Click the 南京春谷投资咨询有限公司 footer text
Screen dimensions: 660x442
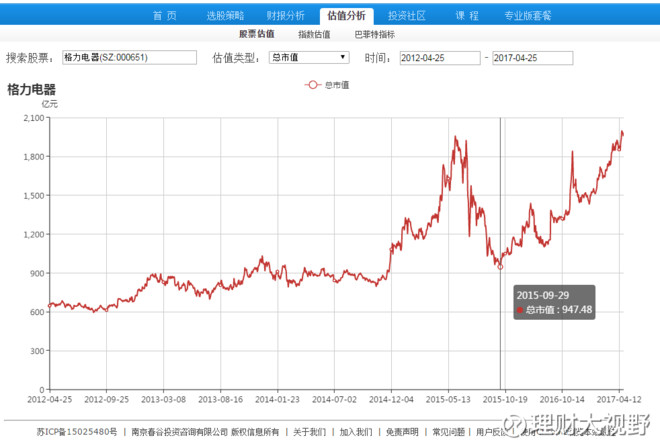tap(179, 432)
